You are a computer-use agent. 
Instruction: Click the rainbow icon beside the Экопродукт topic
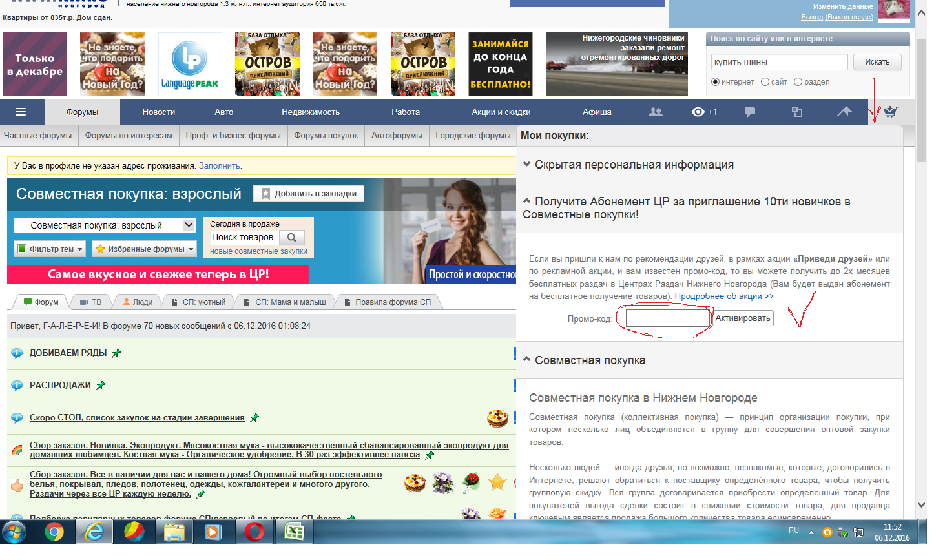click(x=17, y=450)
